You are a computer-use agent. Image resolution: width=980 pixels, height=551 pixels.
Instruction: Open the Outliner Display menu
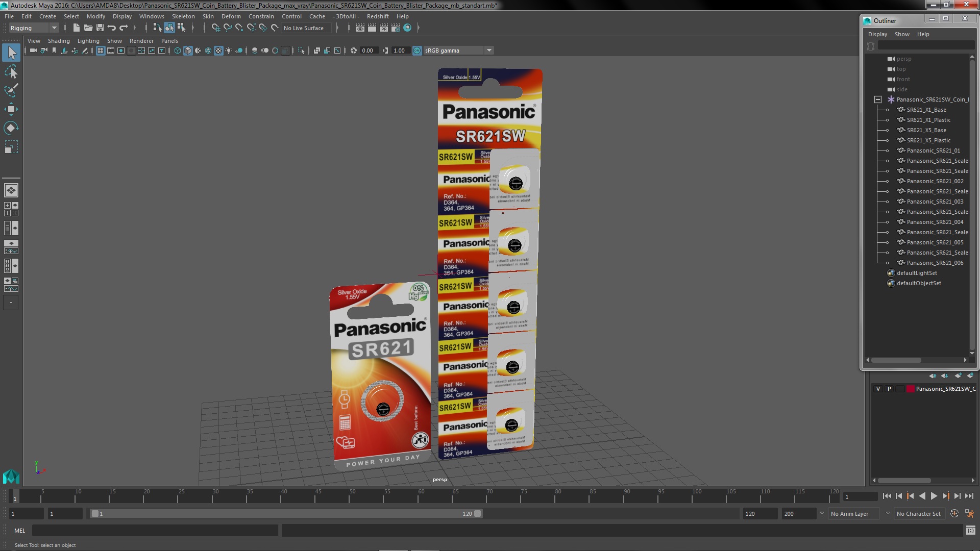pyautogui.click(x=877, y=34)
